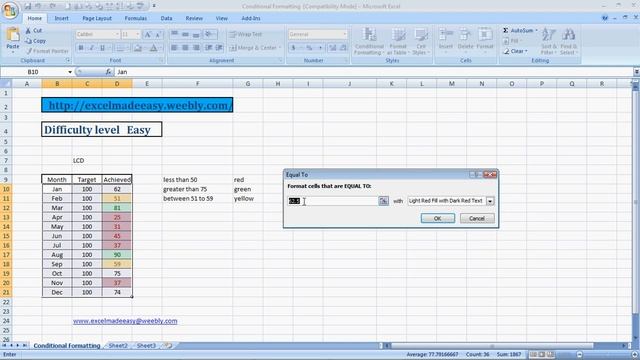
Task: Toggle Underline formatting
Action: (x=102, y=48)
